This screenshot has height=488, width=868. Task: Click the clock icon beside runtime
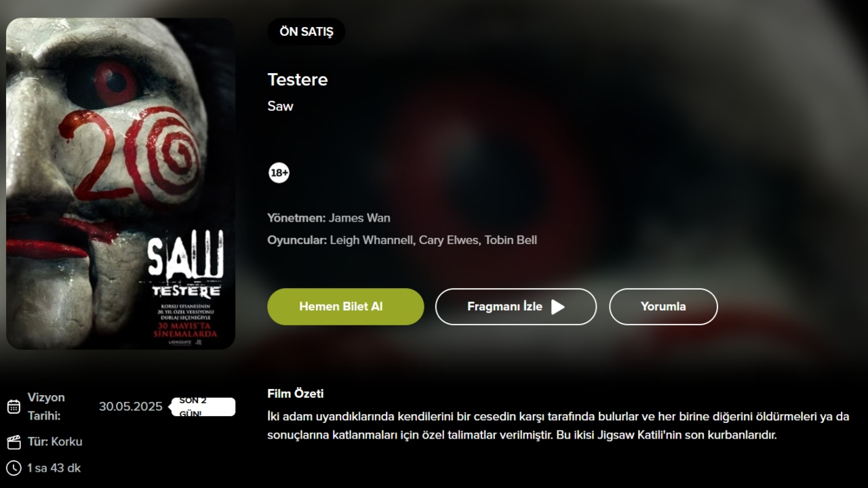click(x=14, y=468)
